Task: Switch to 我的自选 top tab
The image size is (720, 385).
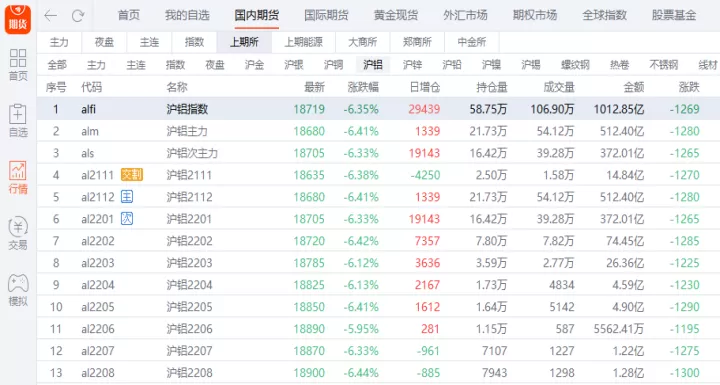Action: 187,15
